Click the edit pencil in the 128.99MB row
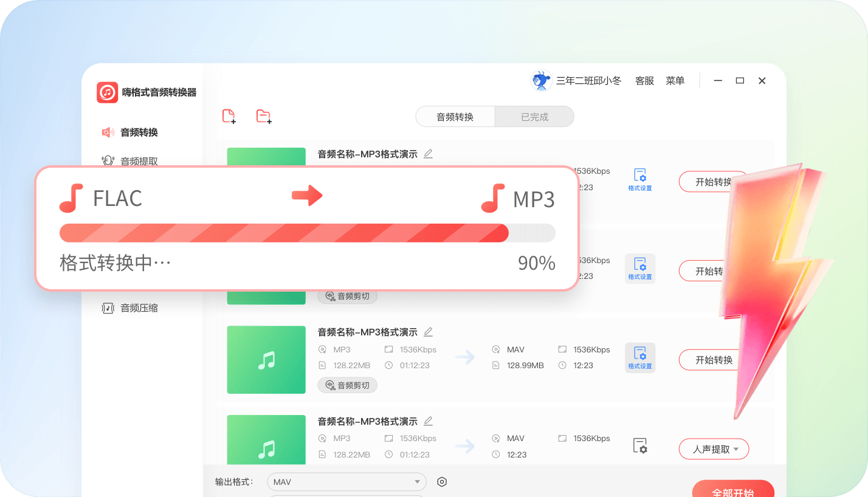The image size is (868, 497). [x=428, y=332]
